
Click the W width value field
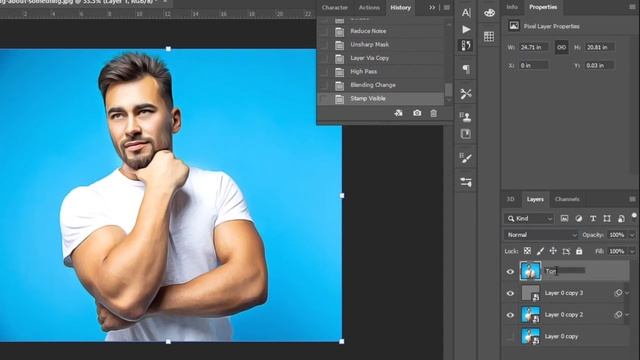click(x=534, y=47)
